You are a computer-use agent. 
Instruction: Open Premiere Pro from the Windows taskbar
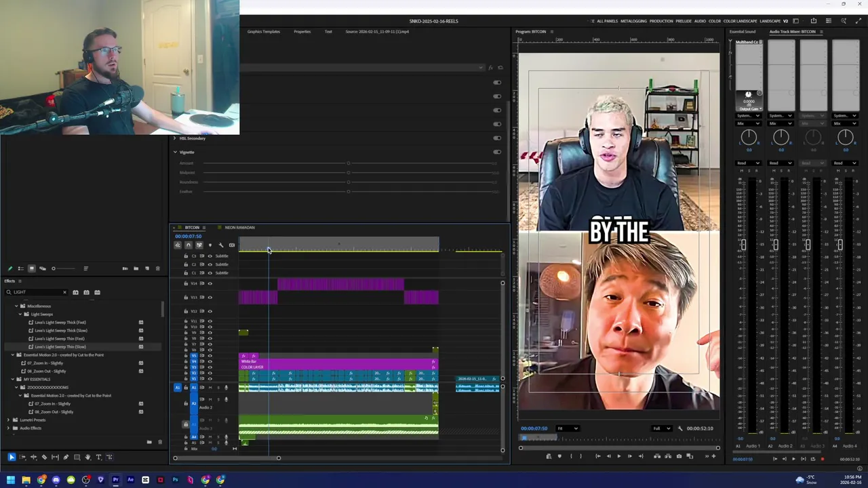[115, 480]
